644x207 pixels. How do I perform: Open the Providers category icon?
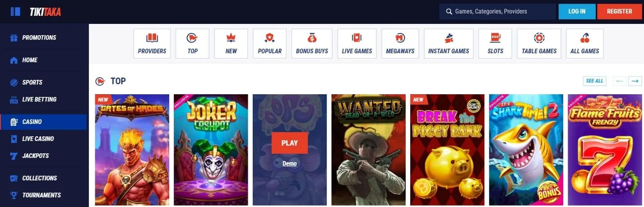tap(152, 38)
